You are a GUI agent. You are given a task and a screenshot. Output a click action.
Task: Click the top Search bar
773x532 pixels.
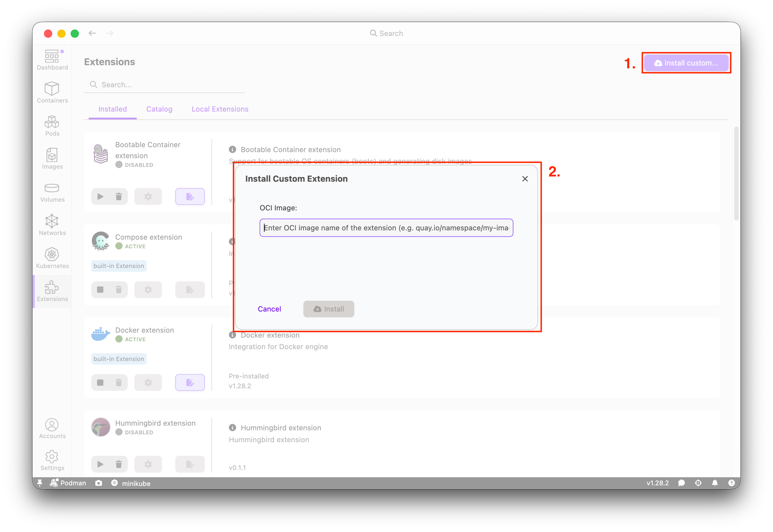[386, 33]
